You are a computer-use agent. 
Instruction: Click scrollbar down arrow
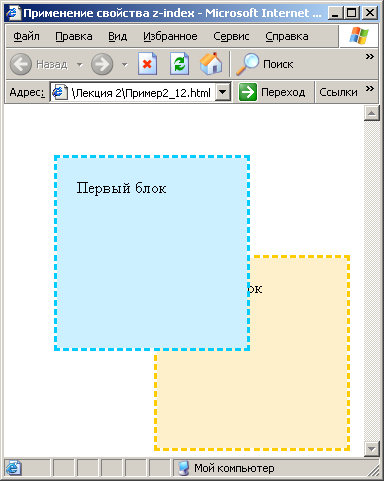coord(372,449)
